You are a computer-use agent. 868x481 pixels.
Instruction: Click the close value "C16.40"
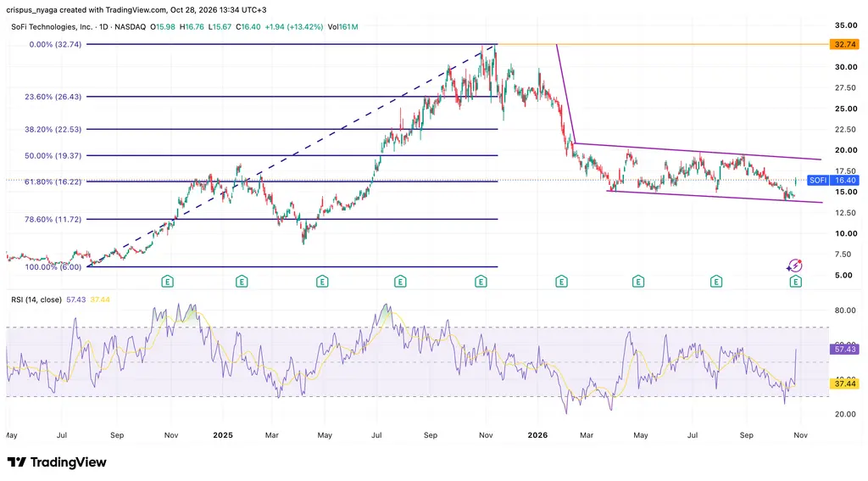pyautogui.click(x=248, y=26)
